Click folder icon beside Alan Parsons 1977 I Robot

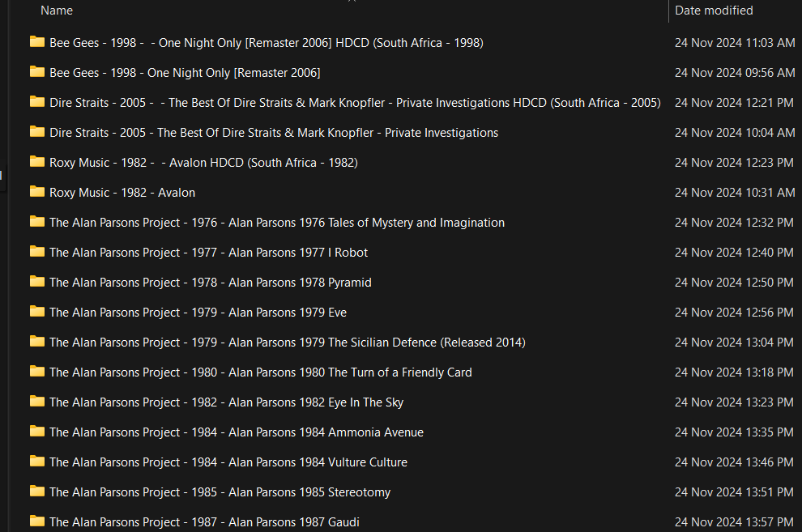pyautogui.click(x=37, y=252)
